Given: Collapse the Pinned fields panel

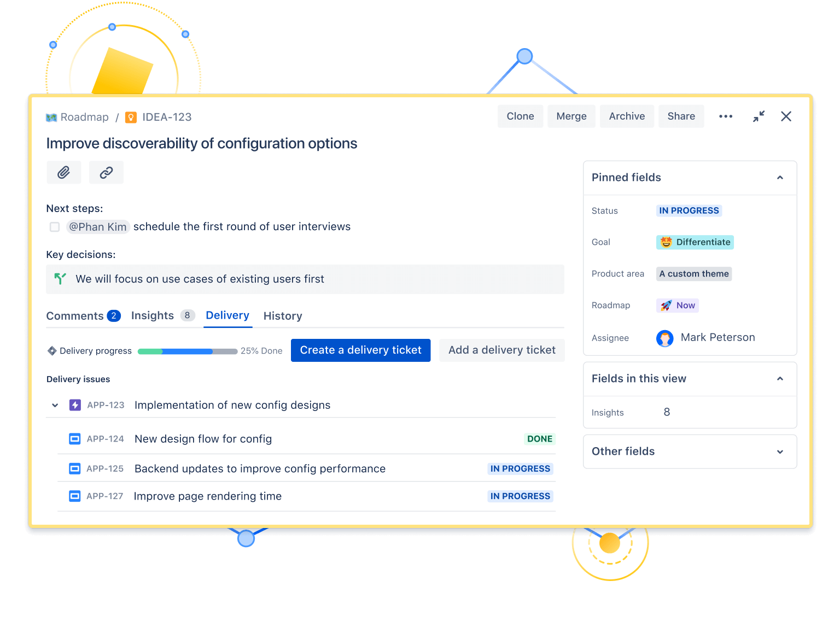Looking at the screenshot, I should pyautogui.click(x=780, y=177).
